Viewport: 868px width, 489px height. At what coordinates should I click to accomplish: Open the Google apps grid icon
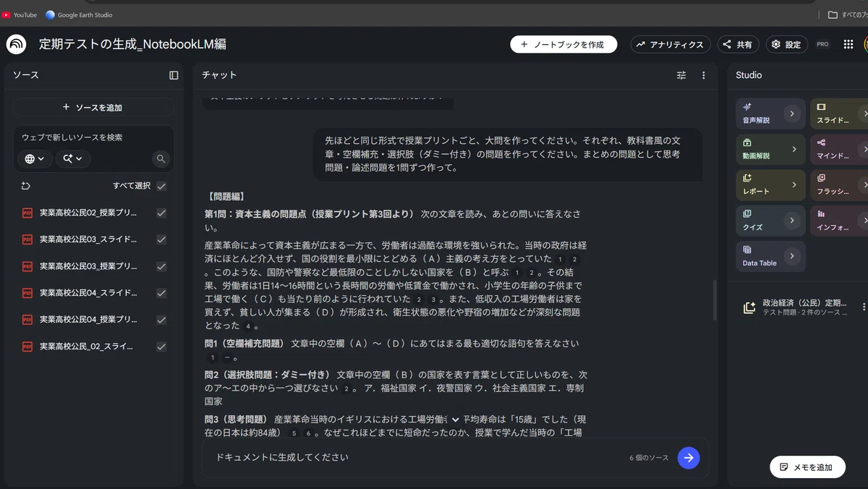pyautogui.click(x=848, y=44)
